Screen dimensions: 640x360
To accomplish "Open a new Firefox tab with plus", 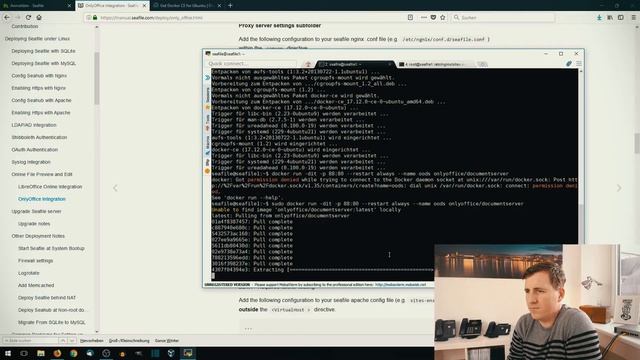I will pyautogui.click(x=230, y=5).
